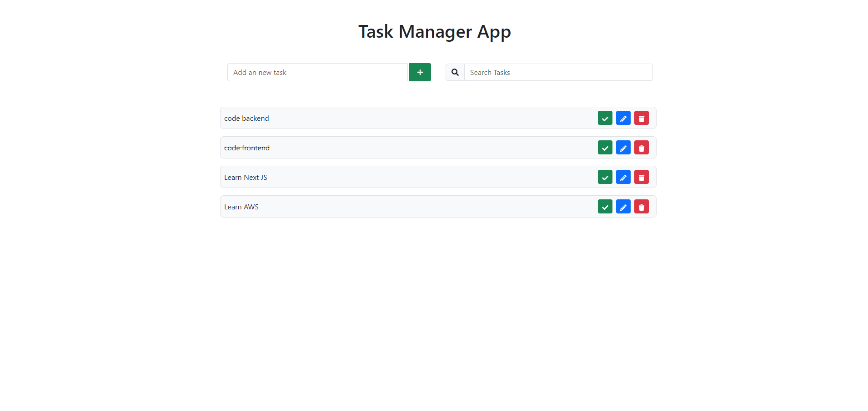Edit the 'Learn AWS' task
This screenshot has height=411, width=868.
623,207
